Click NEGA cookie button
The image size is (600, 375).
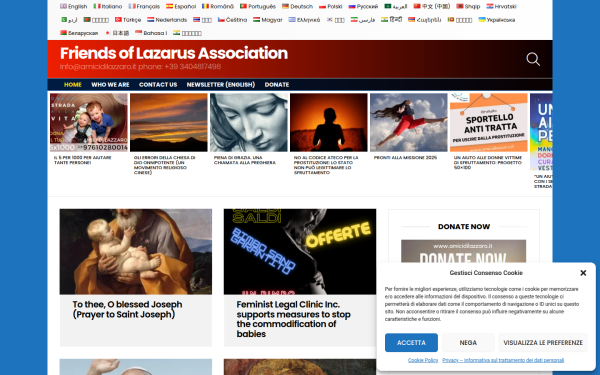(x=468, y=342)
